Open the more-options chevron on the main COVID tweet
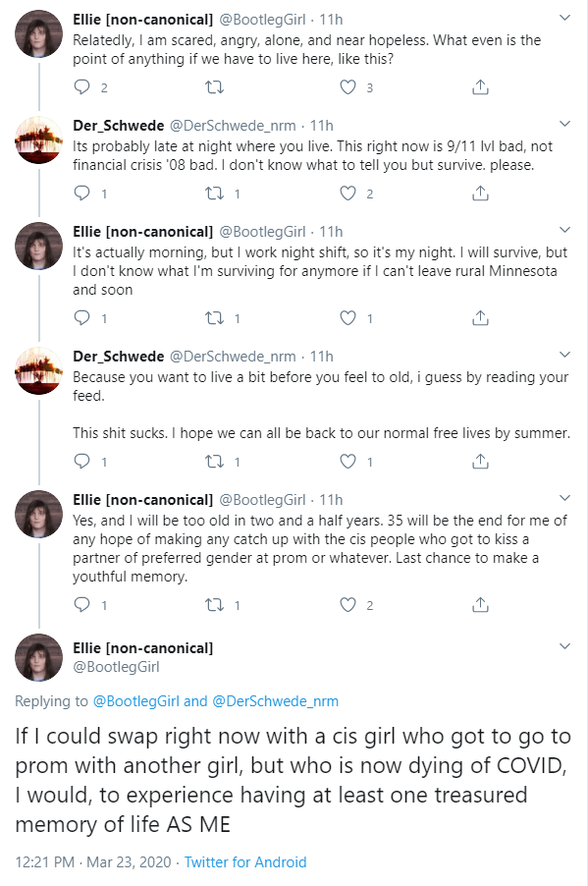 click(x=564, y=646)
